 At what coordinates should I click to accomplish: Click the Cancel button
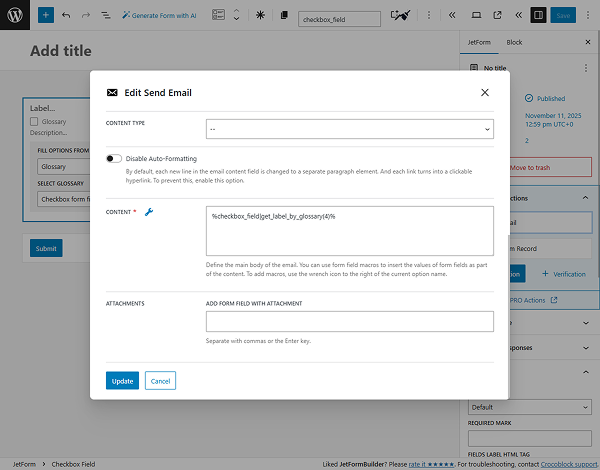click(160, 381)
